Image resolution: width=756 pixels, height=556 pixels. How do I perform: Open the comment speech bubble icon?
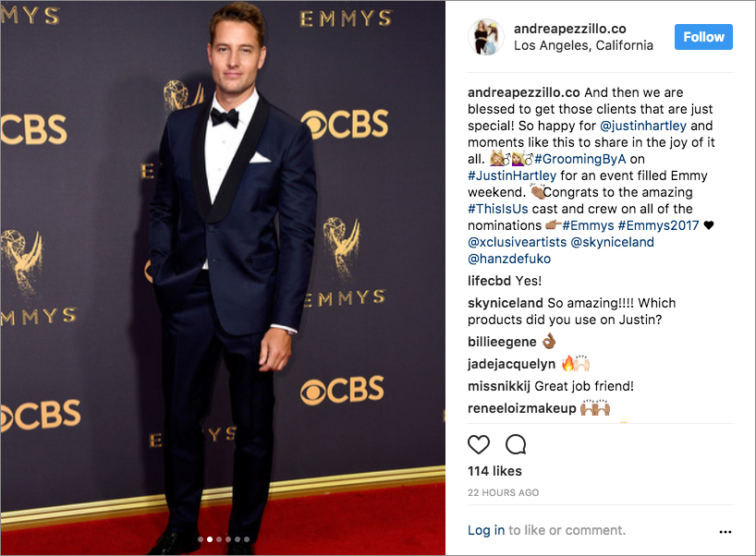(516, 444)
